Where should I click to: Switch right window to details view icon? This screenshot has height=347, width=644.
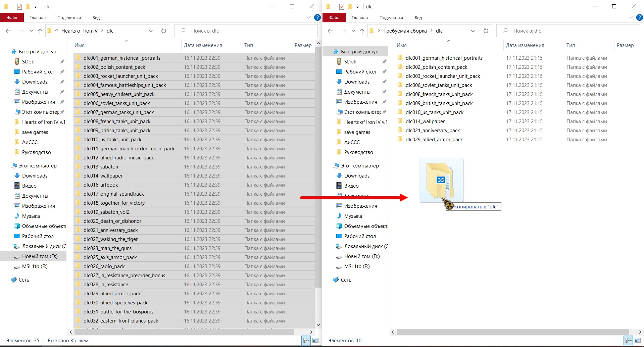click(x=629, y=340)
